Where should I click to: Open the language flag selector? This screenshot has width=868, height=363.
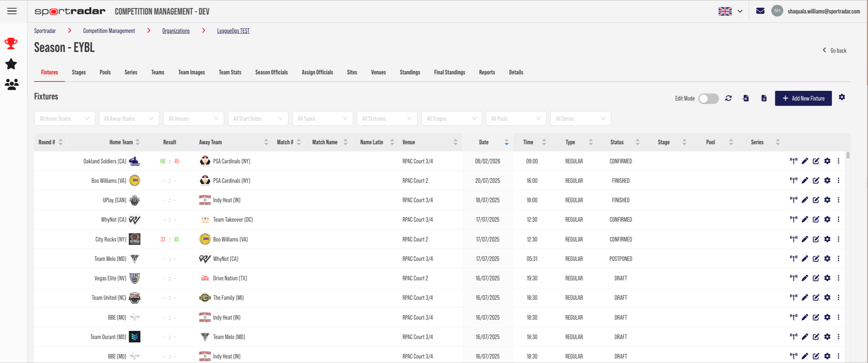tap(730, 11)
